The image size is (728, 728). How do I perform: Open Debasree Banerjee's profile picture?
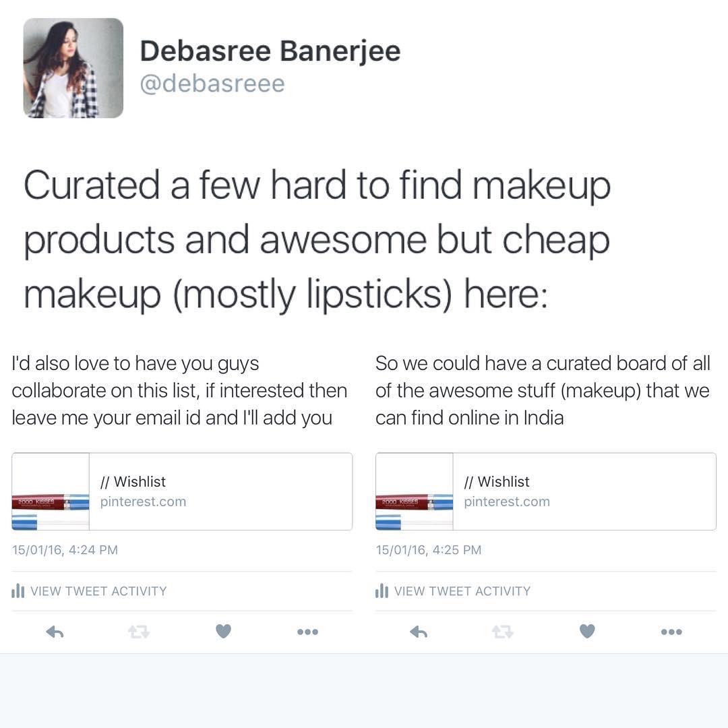pos(73,68)
